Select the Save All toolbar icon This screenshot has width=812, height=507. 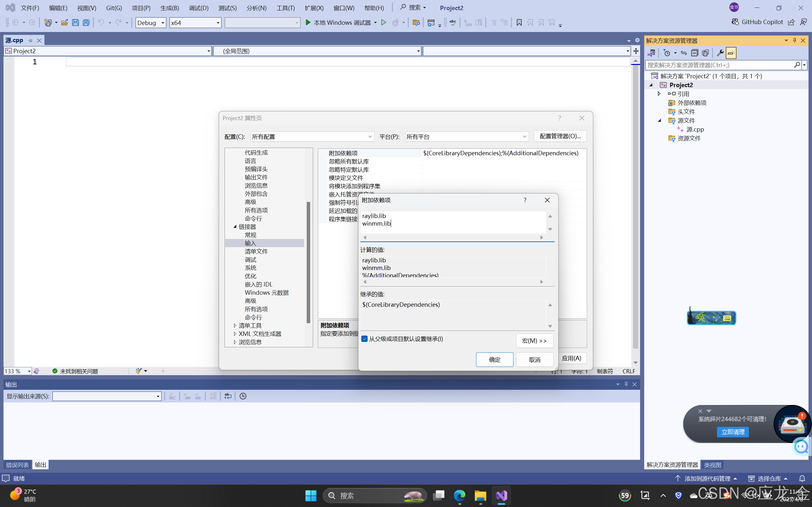click(x=86, y=22)
